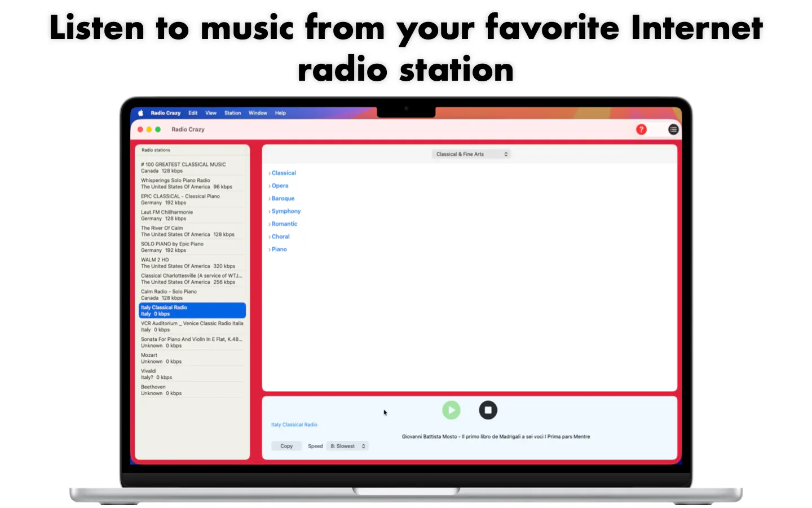Select Calm Radio - Solo Piano station
This screenshot has height=508, width=812.
[x=192, y=295]
